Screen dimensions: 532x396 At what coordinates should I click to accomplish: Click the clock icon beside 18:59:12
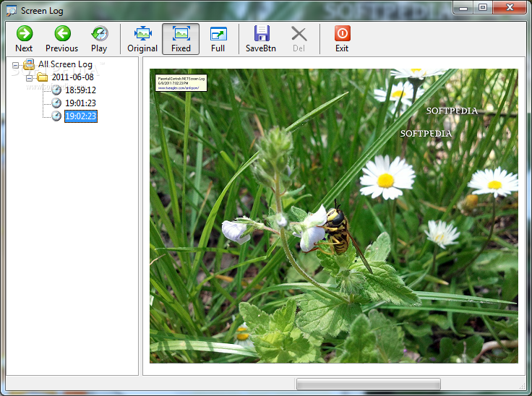[x=56, y=90]
